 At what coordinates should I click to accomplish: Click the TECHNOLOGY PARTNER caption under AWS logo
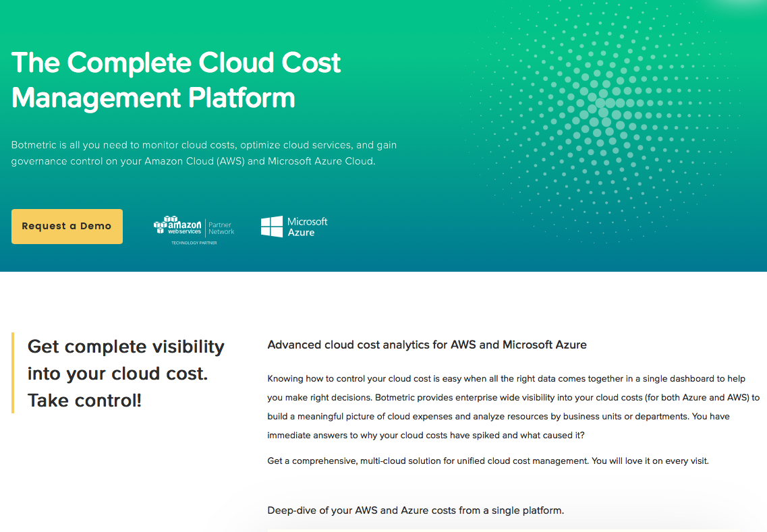[194, 243]
